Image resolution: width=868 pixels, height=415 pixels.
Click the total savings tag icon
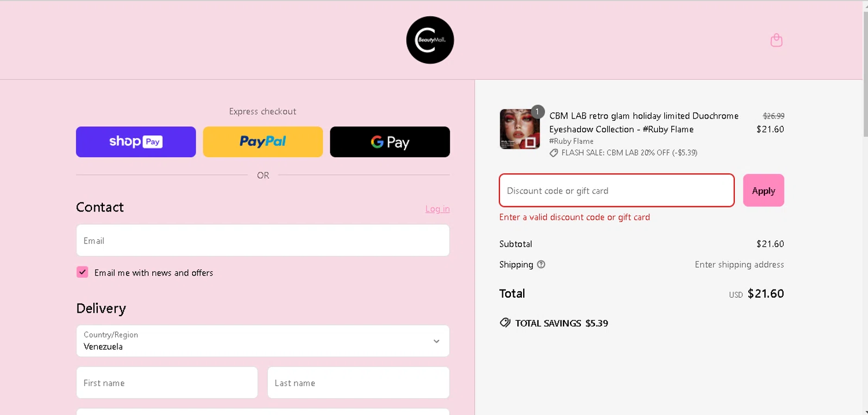point(505,323)
